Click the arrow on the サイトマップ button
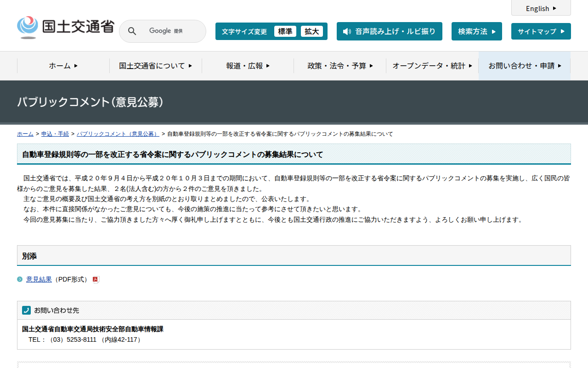Screen dimensions: 588x368 tap(563, 31)
